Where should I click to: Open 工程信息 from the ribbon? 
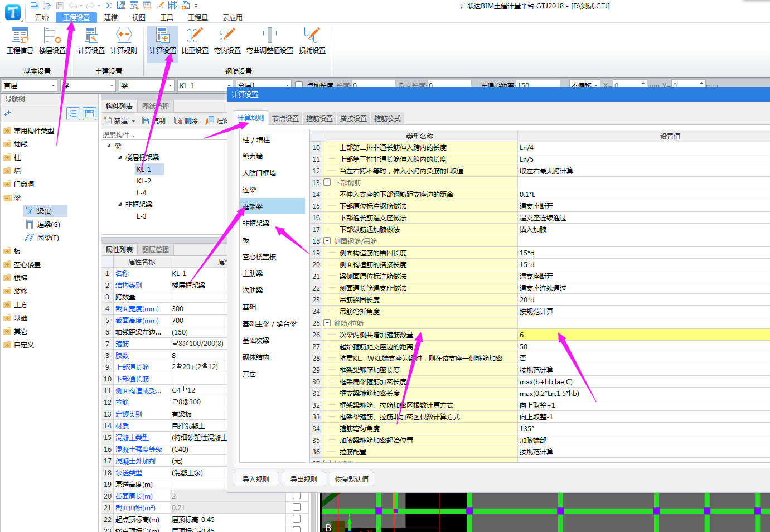[x=20, y=40]
